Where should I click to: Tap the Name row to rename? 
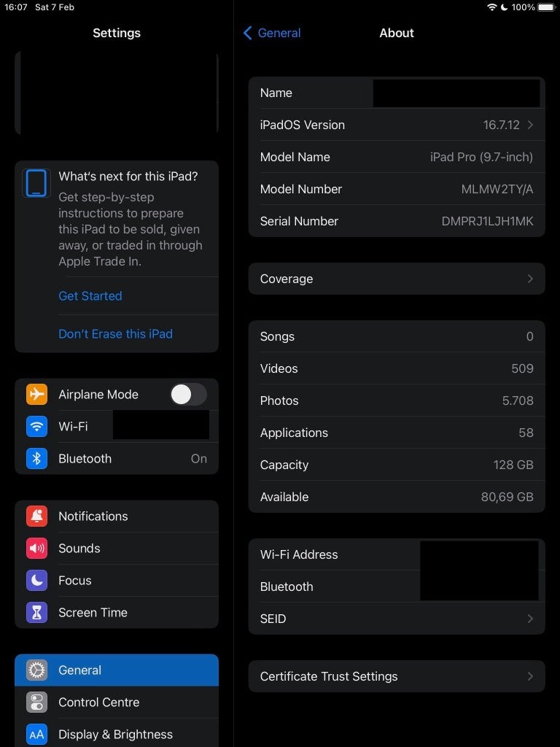pyautogui.click(x=397, y=93)
